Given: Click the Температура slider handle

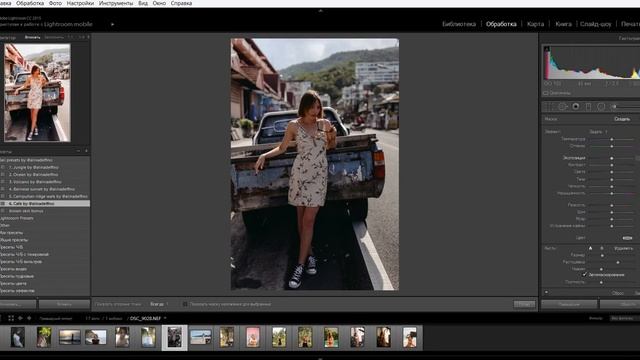Looking at the screenshot, I should (611, 139).
